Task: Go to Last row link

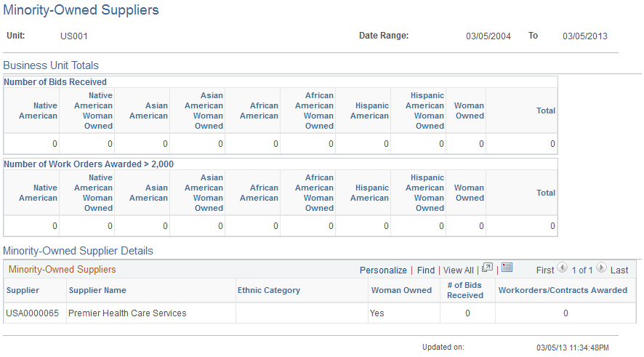Action: click(619, 270)
